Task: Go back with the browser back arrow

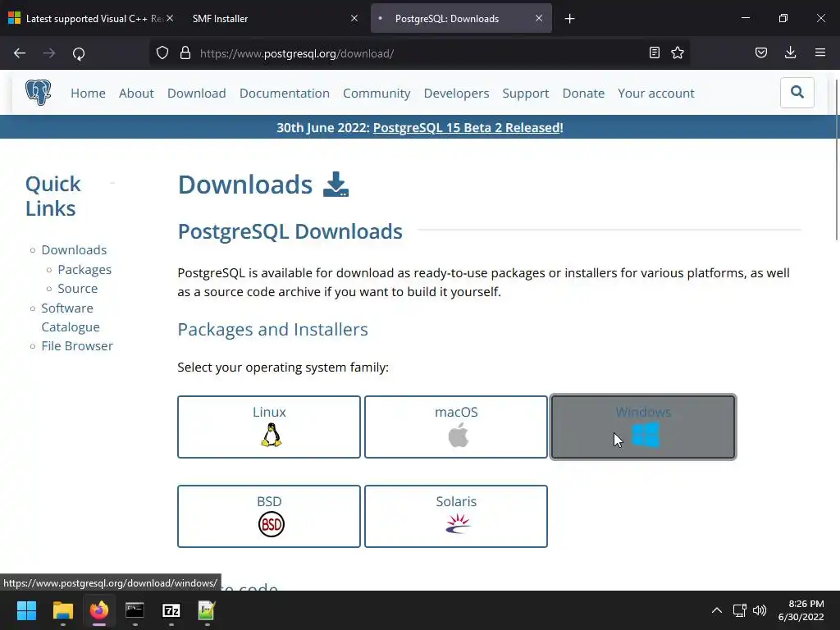Action: coord(20,53)
